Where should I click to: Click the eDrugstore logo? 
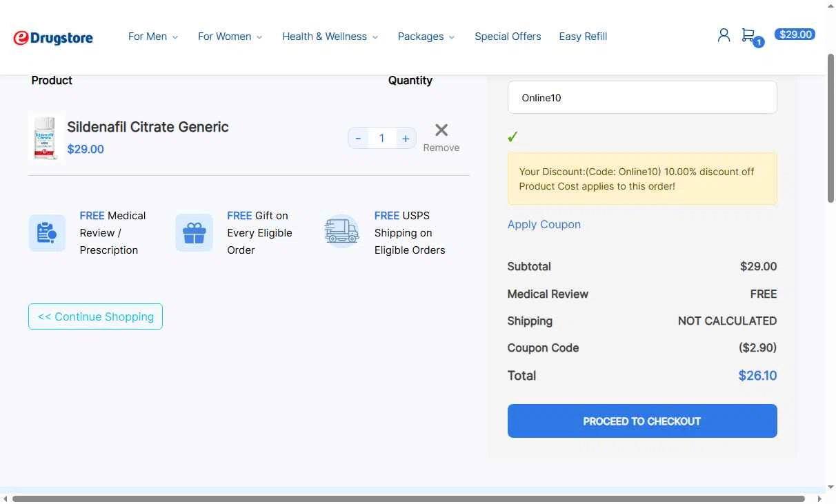point(53,38)
